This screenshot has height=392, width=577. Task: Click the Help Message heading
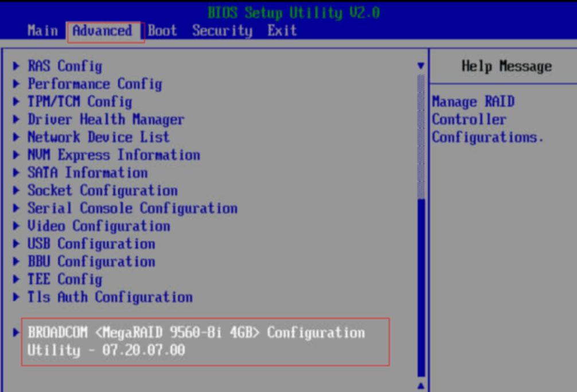[506, 66]
